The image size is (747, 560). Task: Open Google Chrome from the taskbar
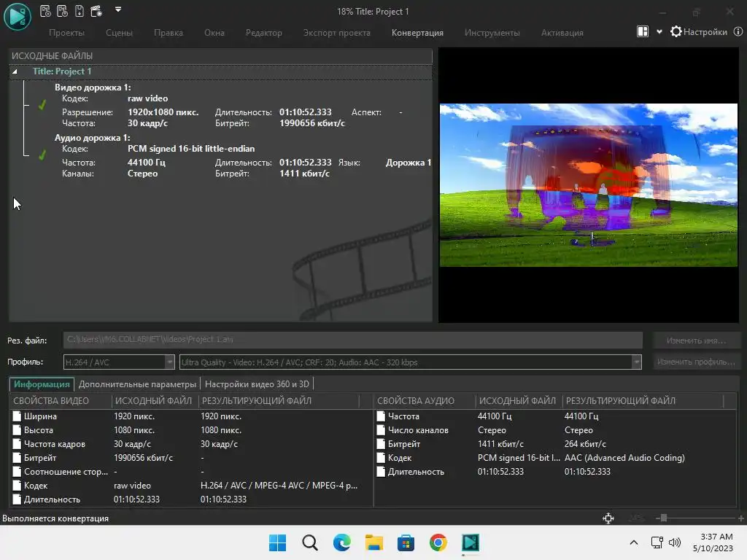coord(438,542)
